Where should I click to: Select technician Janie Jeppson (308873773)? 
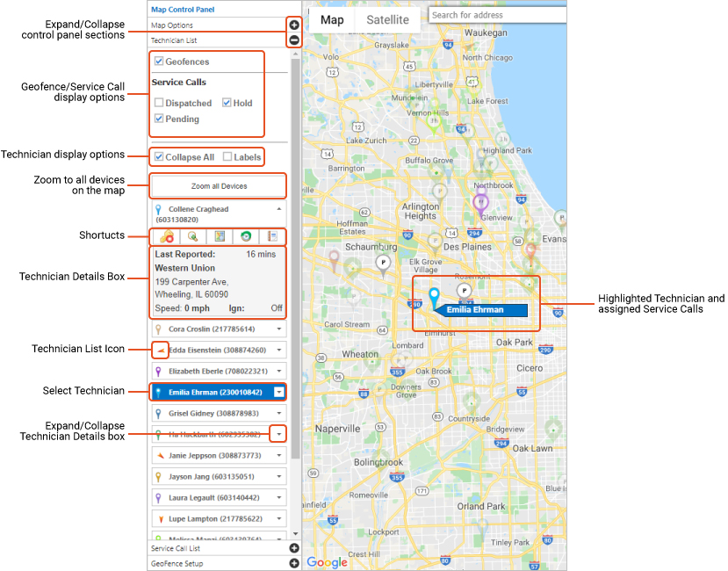(219, 455)
